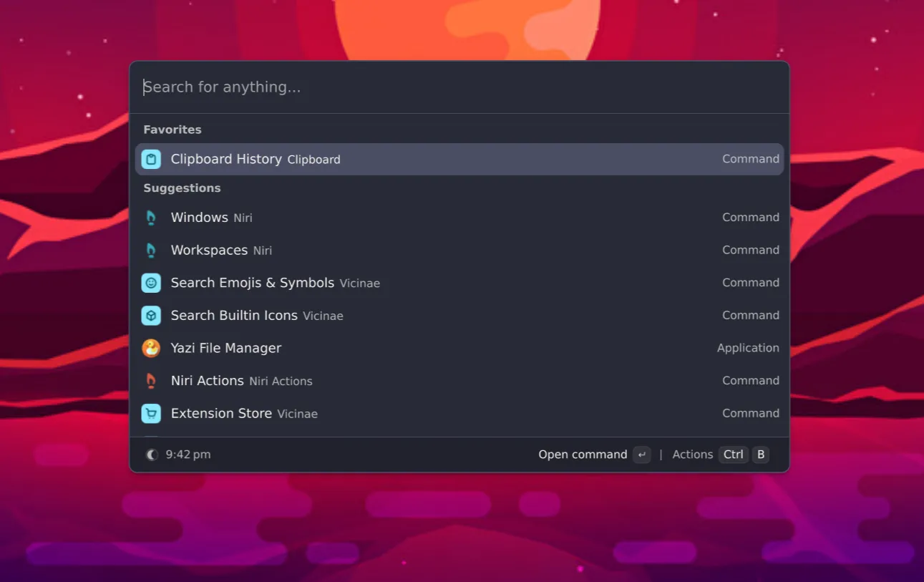Click 'Command' label on the Windows row
Screen dimensions: 924x582
pyautogui.click(x=751, y=217)
